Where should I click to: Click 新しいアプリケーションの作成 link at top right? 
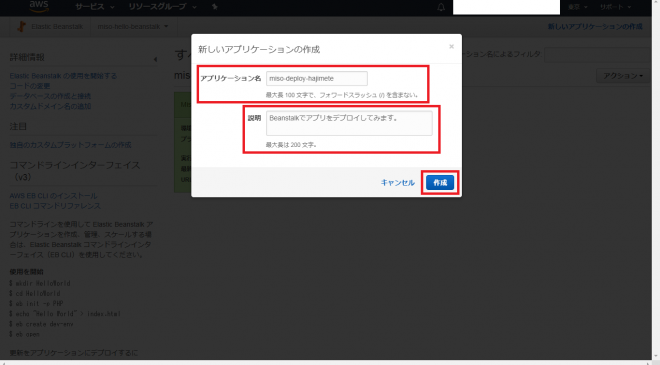coord(595,27)
